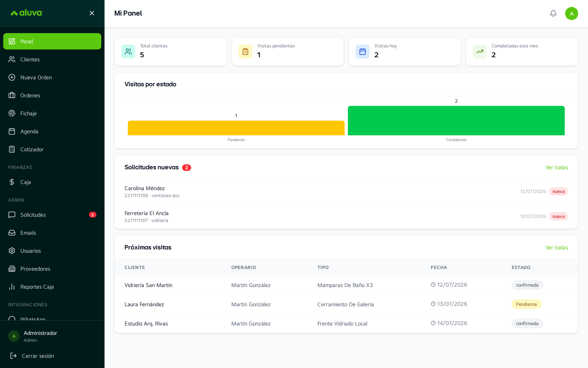Viewport: 588px width, 368px height.
Task: Click the aluva logo
Action: [27, 13]
